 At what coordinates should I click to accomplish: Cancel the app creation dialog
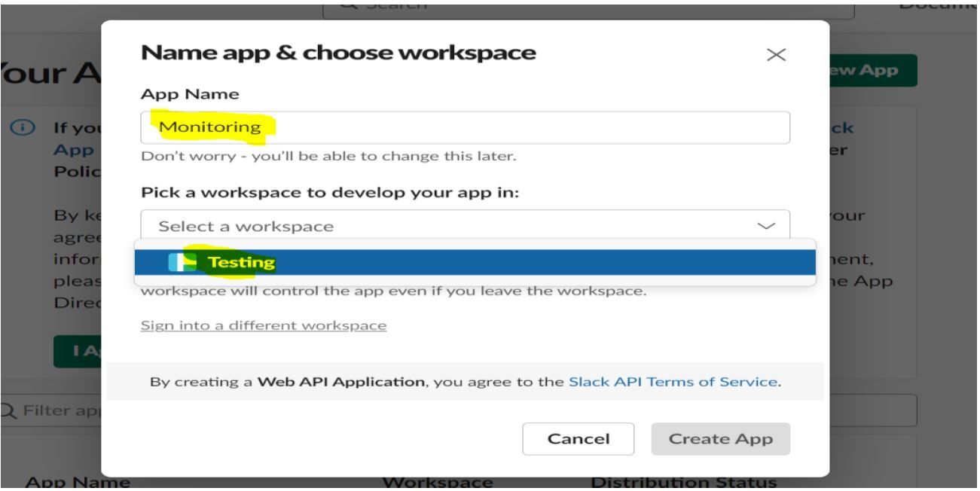click(579, 440)
